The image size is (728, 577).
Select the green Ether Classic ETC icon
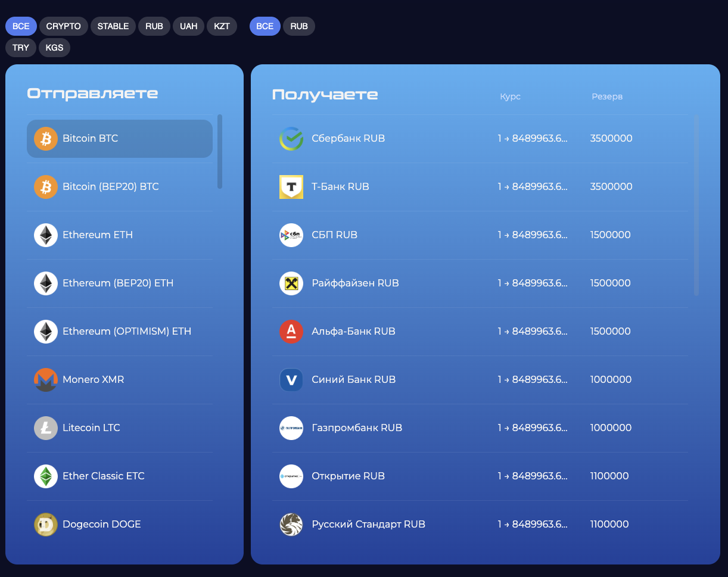46,476
